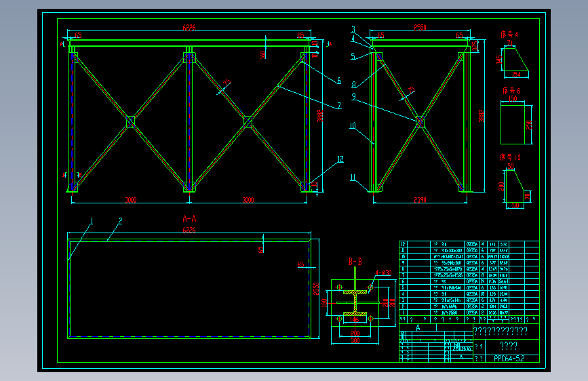
Task: Select the B-B section view title
Action: [355, 262]
